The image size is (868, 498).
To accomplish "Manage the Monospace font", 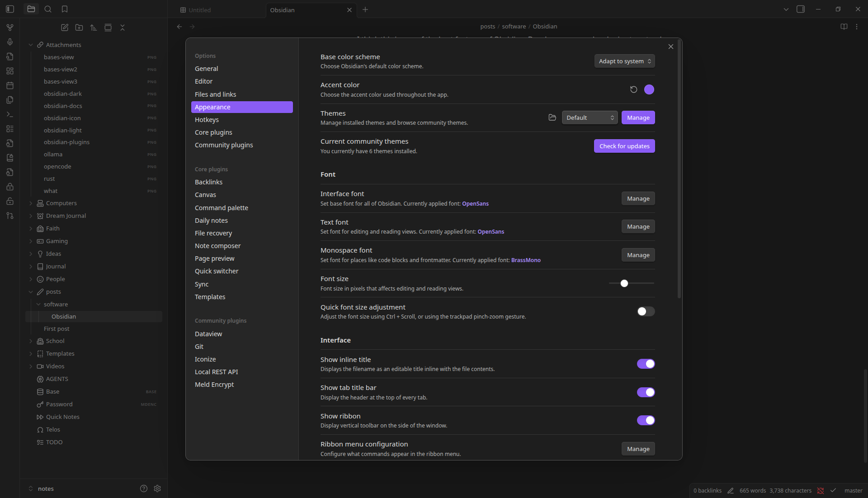I will (638, 255).
